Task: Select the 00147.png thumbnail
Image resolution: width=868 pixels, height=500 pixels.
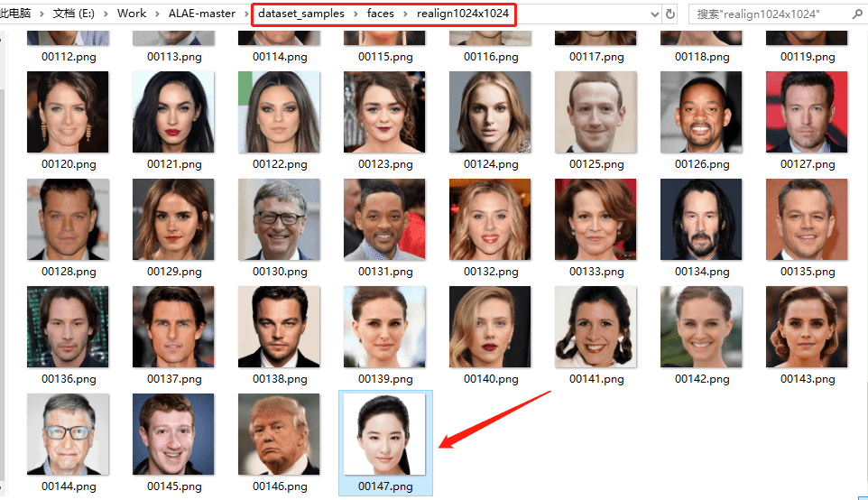Action: 385,443
